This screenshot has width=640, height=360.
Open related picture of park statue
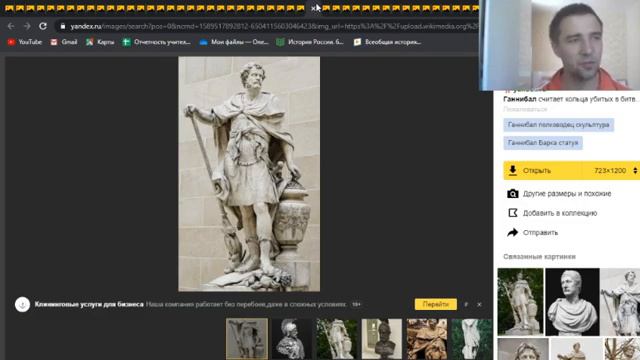[520, 302]
